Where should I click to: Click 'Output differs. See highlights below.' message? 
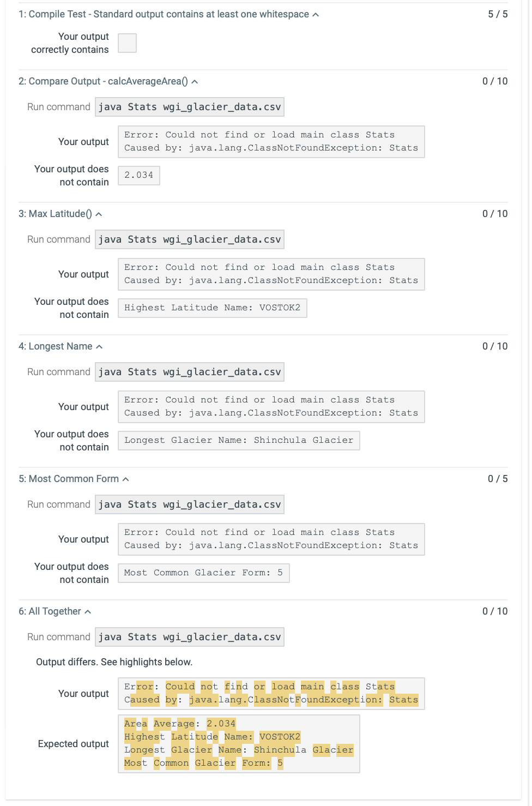pos(114,662)
